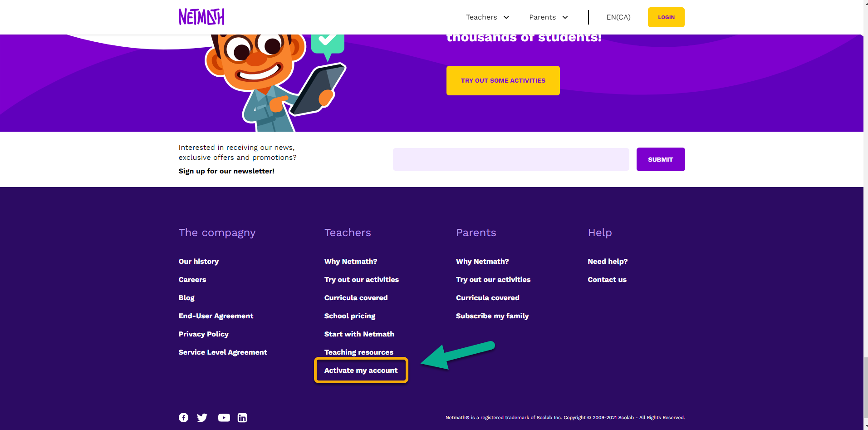Screen dimensions: 868x430
Task: Open the Teaching resources link
Action: [359, 352]
